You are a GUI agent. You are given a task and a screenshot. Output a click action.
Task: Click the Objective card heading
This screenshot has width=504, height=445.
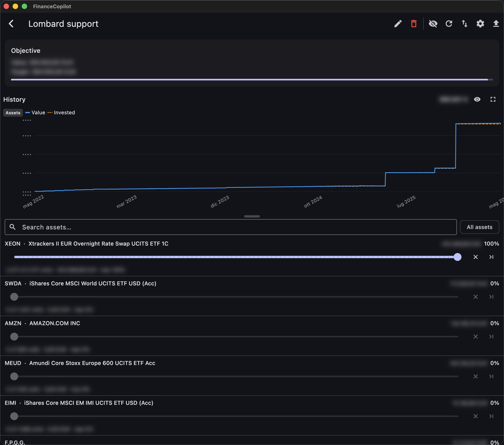click(26, 51)
